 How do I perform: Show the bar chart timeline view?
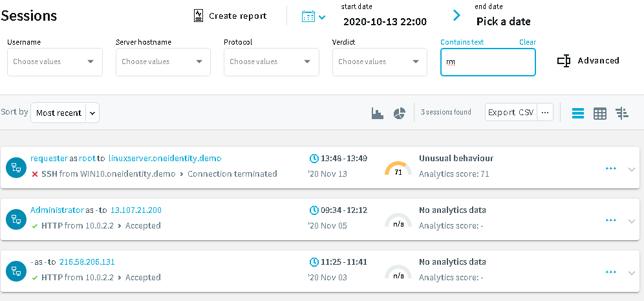(x=378, y=113)
